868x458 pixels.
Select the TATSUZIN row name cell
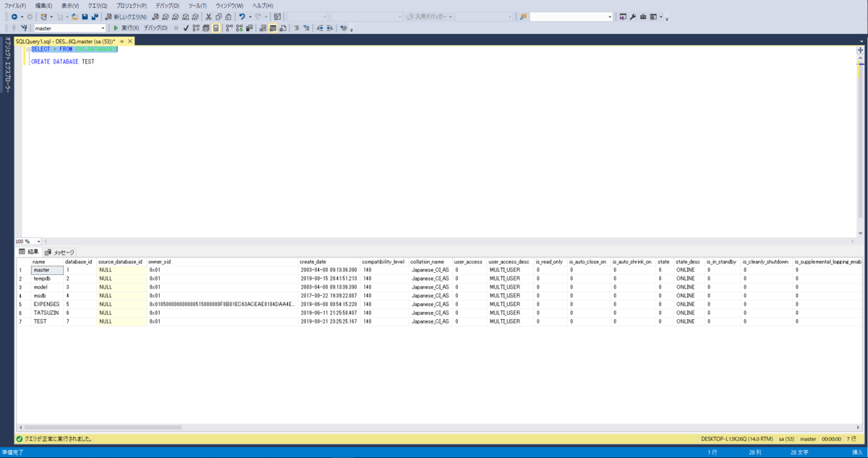point(46,313)
